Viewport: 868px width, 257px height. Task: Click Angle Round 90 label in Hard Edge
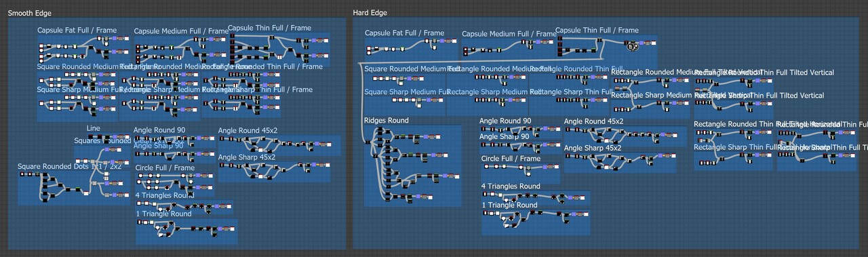pyautogui.click(x=505, y=121)
